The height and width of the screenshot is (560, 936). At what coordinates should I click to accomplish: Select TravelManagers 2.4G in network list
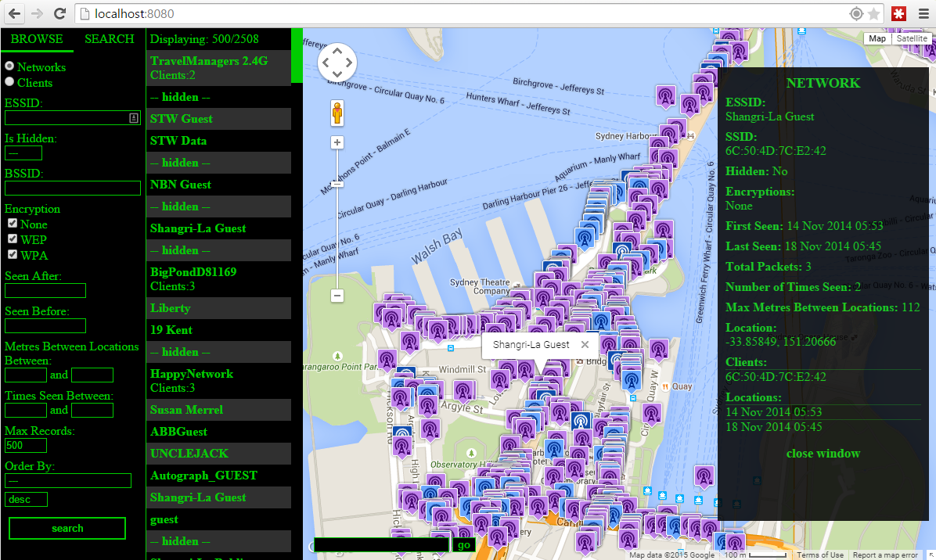coord(218,68)
